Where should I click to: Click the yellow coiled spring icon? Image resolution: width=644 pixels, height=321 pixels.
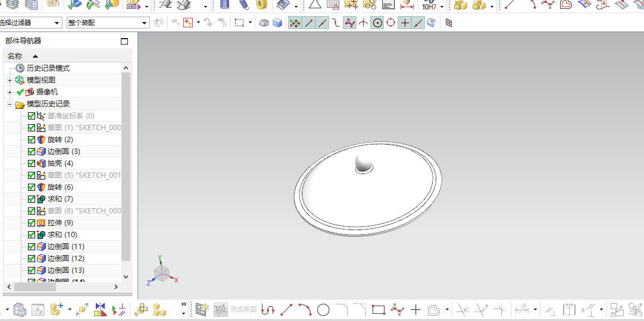[262, 5]
